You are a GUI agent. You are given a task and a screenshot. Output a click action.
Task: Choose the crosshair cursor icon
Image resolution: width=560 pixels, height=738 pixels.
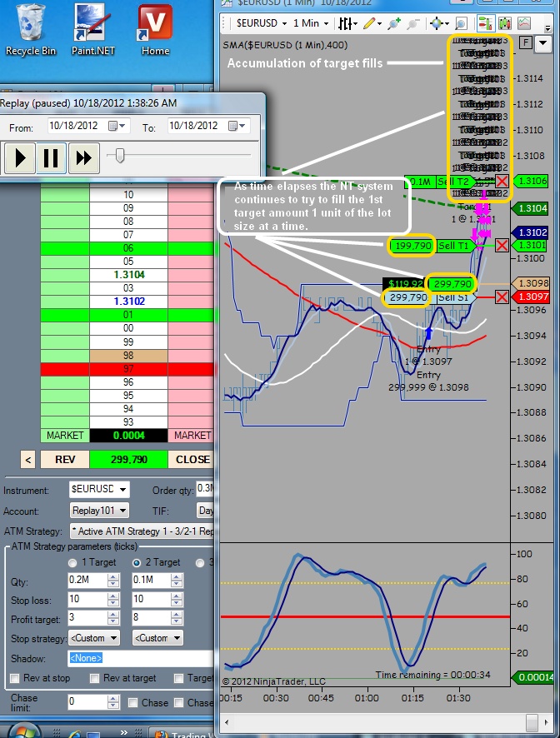pyautogui.click(x=438, y=23)
